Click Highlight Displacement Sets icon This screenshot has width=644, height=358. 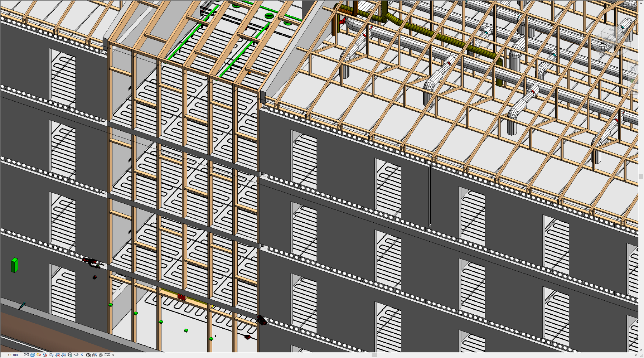101,355
